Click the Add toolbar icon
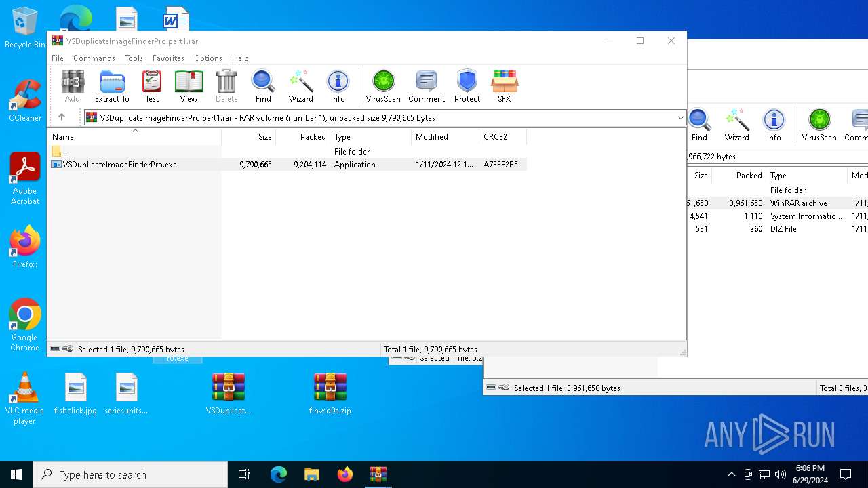The image size is (868, 488). tap(73, 86)
